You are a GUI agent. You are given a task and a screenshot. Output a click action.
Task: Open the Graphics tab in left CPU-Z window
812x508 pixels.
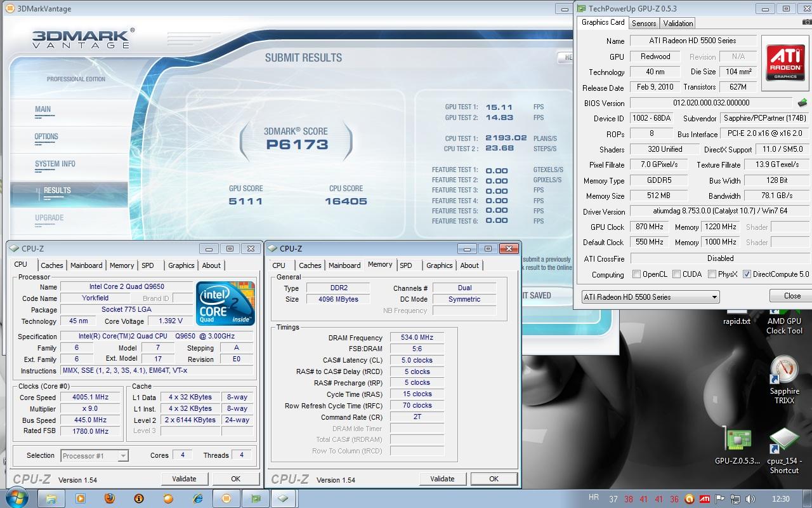pyautogui.click(x=181, y=265)
